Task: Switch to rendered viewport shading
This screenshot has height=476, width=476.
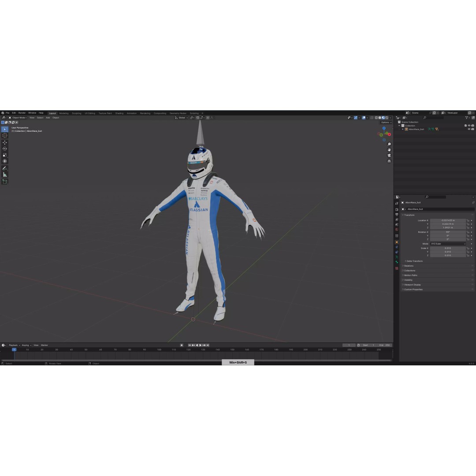Action: (x=387, y=118)
